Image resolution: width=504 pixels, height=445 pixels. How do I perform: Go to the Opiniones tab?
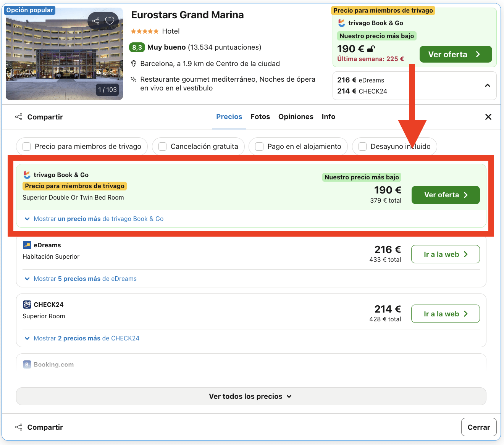click(296, 117)
